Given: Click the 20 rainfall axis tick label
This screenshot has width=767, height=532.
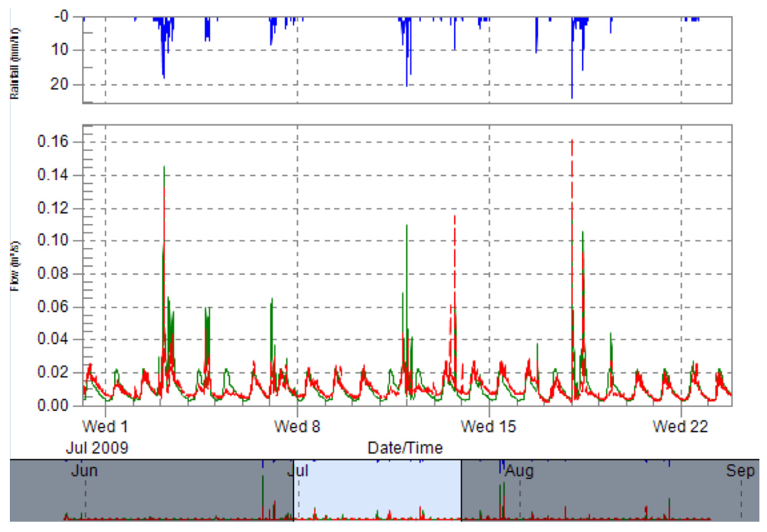Looking at the screenshot, I should coord(59,84).
